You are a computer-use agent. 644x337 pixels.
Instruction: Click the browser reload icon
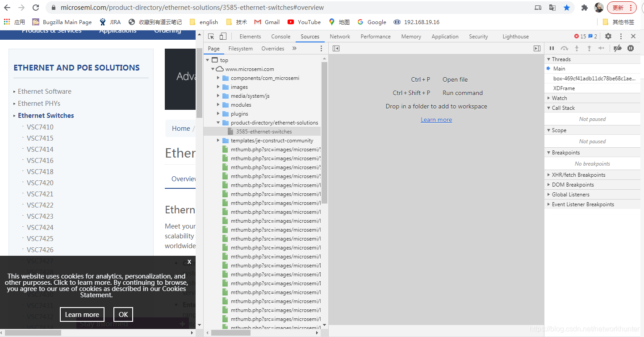coord(36,8)
